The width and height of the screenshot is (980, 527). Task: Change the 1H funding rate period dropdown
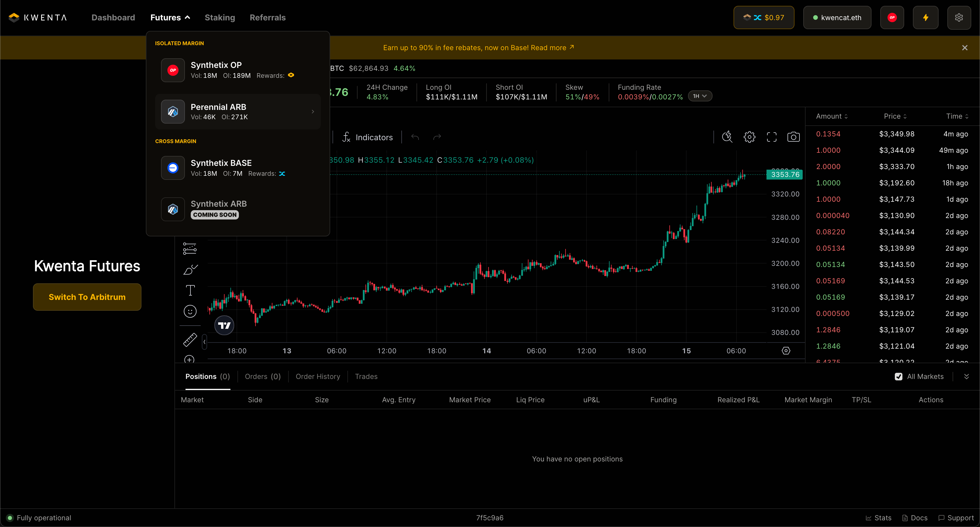[x=700, y=96]
